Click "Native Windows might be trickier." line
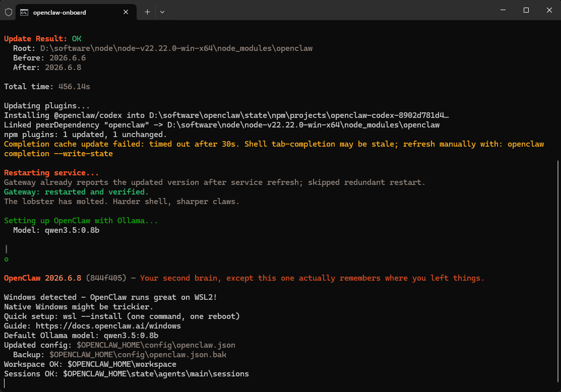This screenshot has height=392, width=561. 79,307
